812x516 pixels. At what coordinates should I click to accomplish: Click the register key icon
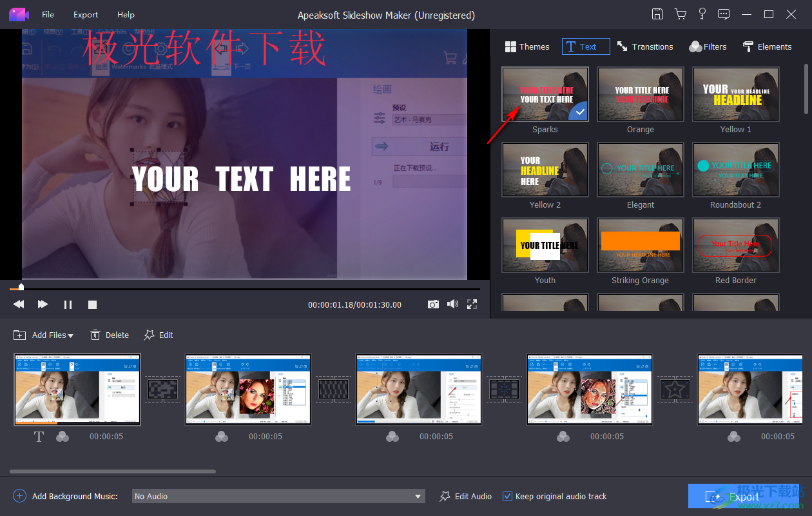[x=702, y=14]
